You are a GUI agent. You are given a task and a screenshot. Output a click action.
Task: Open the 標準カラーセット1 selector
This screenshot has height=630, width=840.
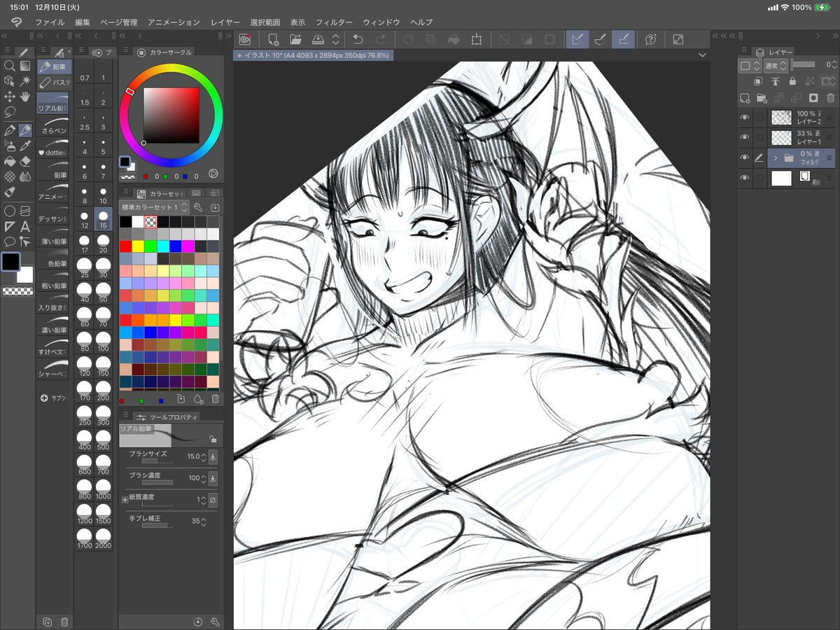coord(154,207)
